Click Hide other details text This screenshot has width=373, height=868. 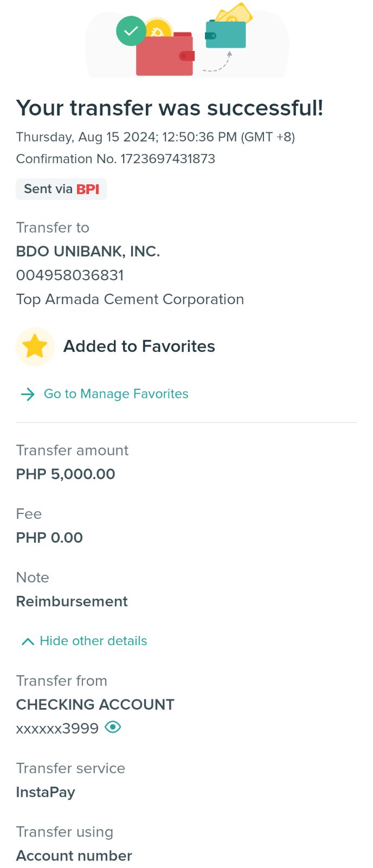pyautogui.click(x=93, y=641)
